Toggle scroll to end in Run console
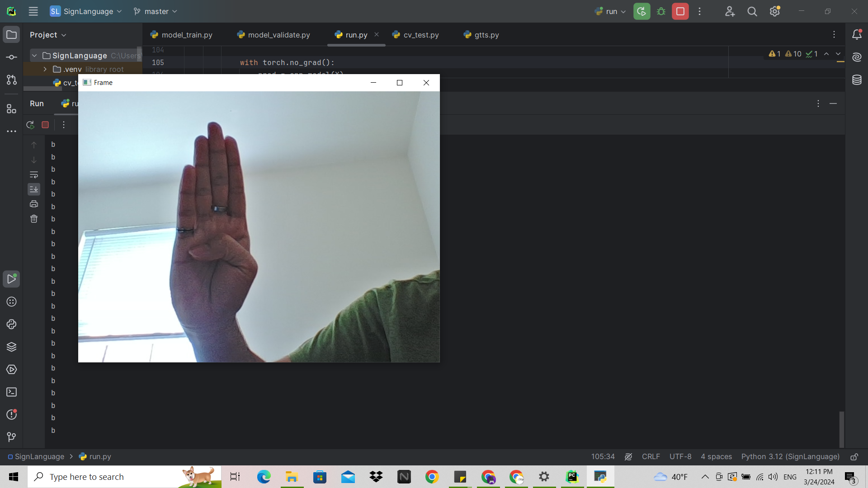The image size is (868, 488). [x=34, y=189]
